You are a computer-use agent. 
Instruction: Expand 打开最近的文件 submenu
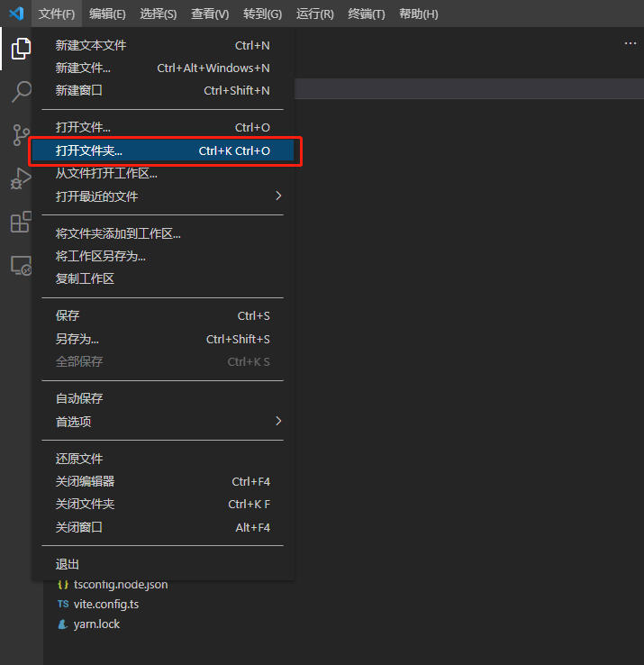163,196
